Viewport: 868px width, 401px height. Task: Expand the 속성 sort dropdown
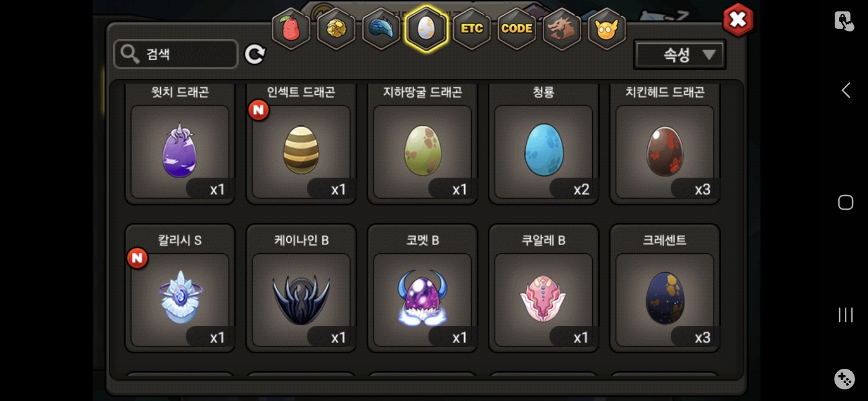[680, 55]
